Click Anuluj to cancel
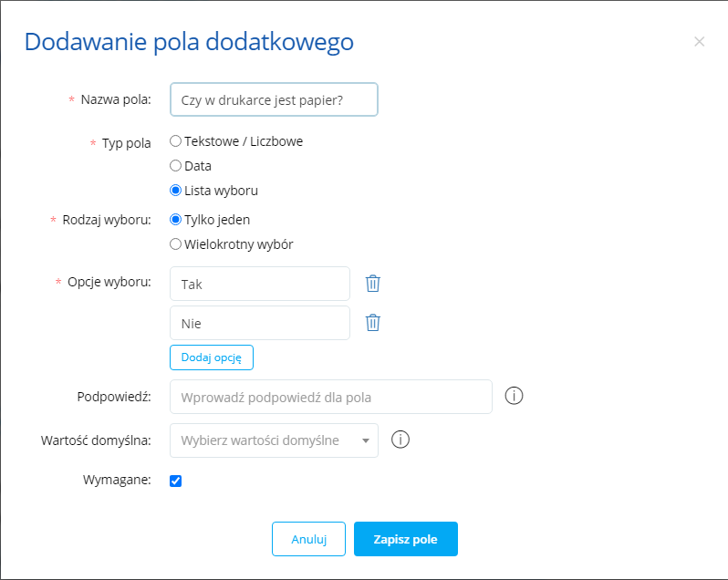This screenshot has width=728, height=580. click(308, 539)
